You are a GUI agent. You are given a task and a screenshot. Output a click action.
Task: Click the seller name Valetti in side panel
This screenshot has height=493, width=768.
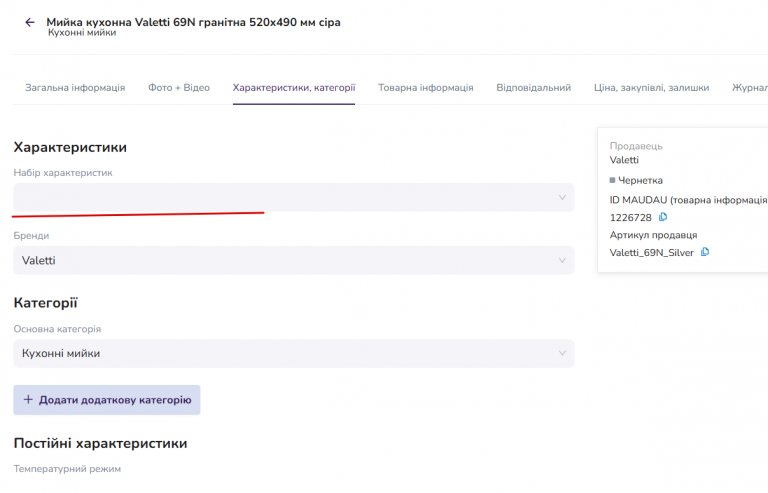(x=624, y=160)
